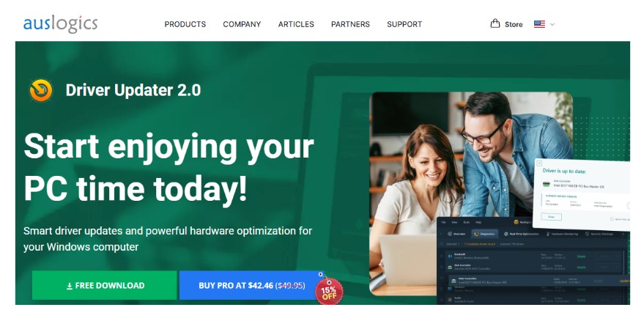Select the Diagnostics tab in app preview
Screen dimensions: 644x321
coord(484,234)
